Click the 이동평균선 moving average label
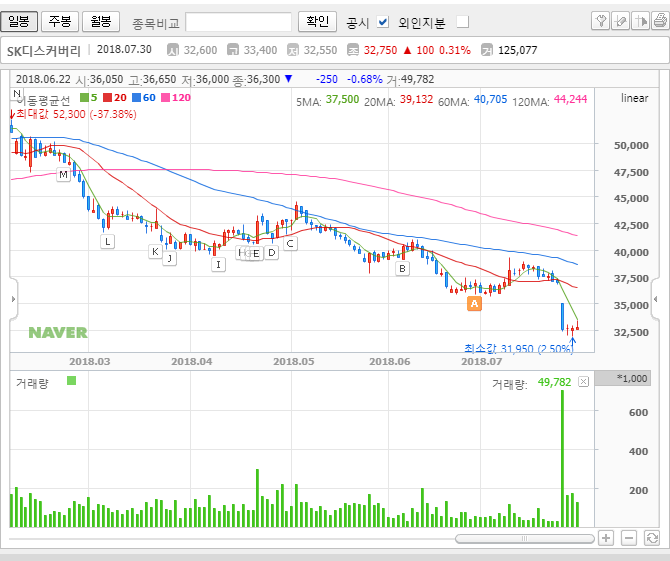 coord(43,100)
